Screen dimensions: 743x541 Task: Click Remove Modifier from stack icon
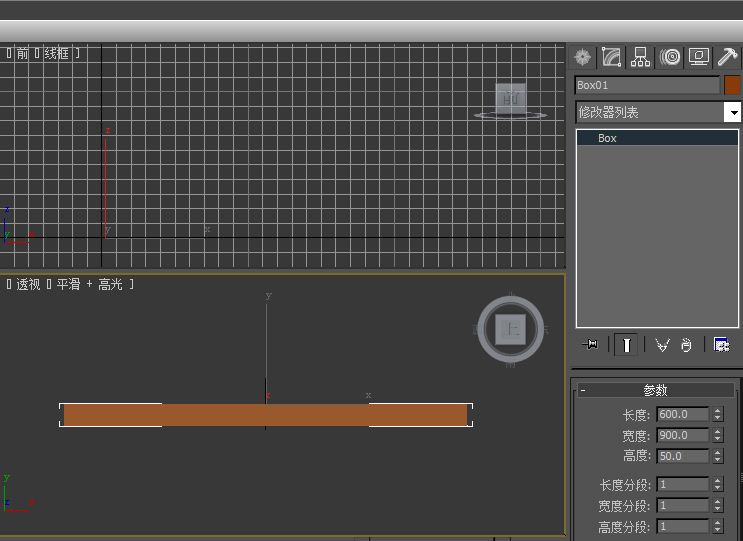click(x=686, y=345)
